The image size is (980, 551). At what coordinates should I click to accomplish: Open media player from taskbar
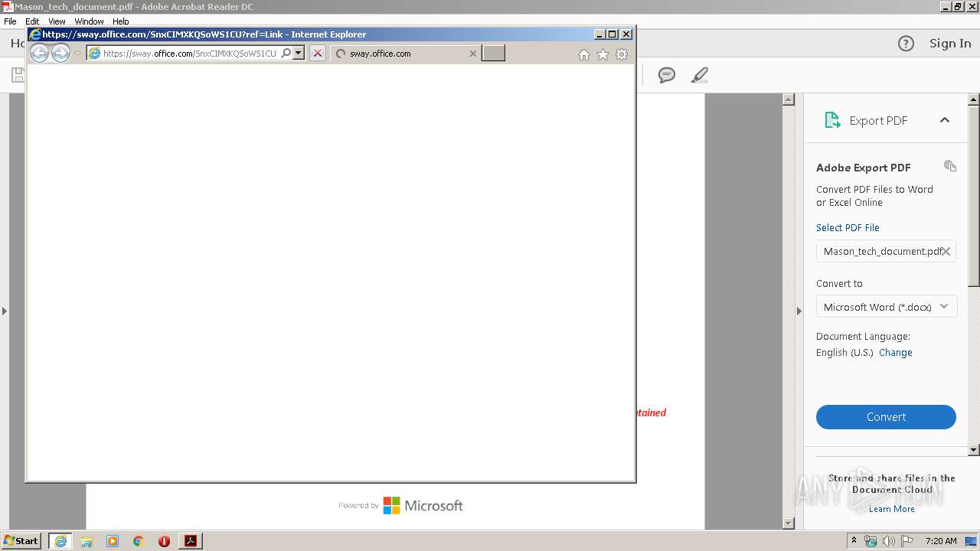(113, 541)
